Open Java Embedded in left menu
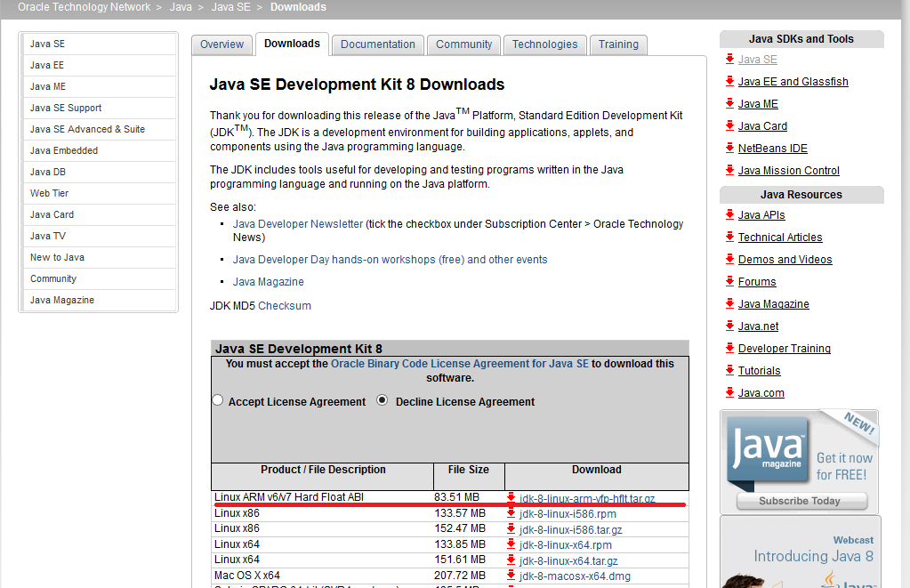This screenshot has height=588, width=910. pyautogui.click(x=99, y=151)
